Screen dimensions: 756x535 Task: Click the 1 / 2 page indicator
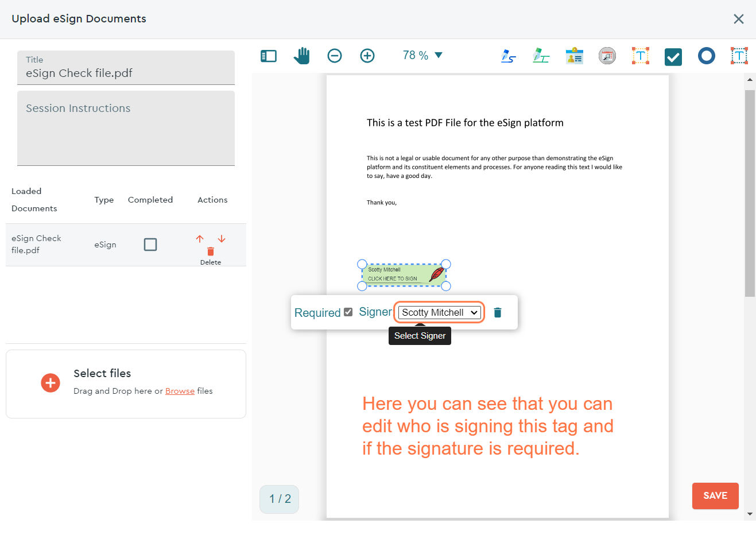[x=280, y=499]
